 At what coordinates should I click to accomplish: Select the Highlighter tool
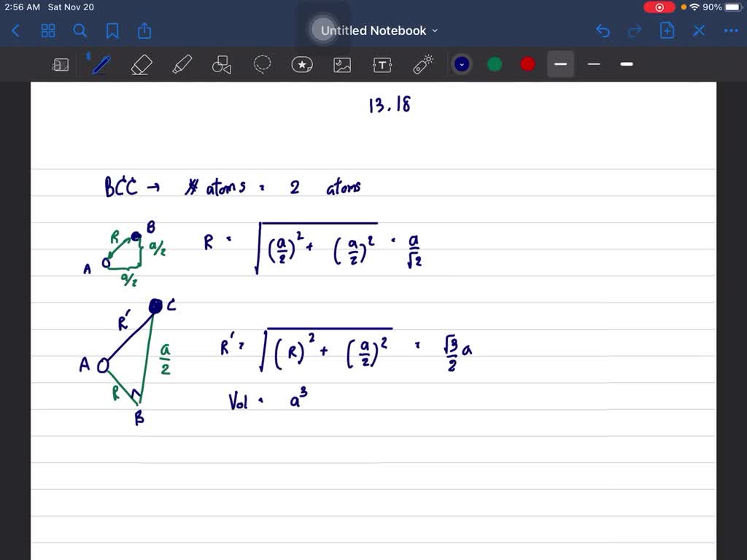182,64
